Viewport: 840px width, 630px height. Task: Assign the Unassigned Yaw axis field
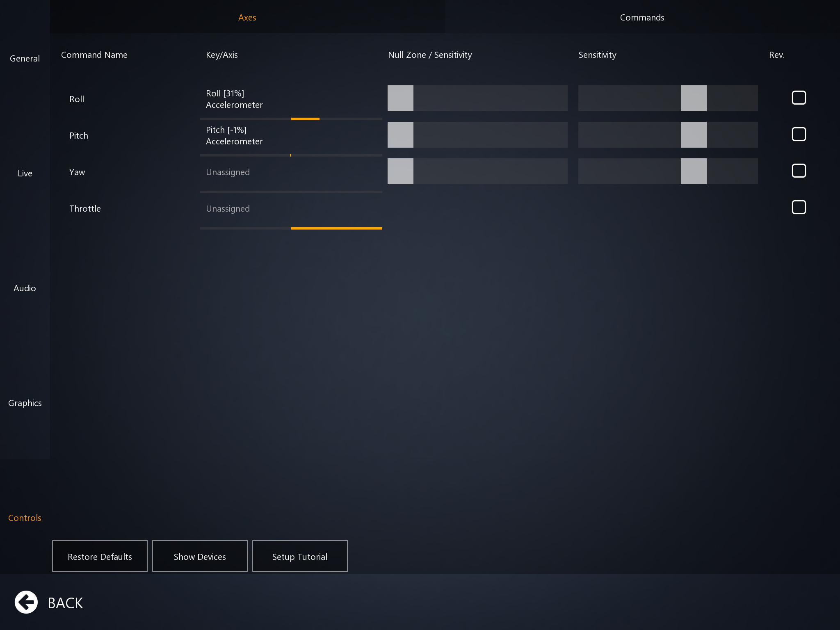coord(290,172)
